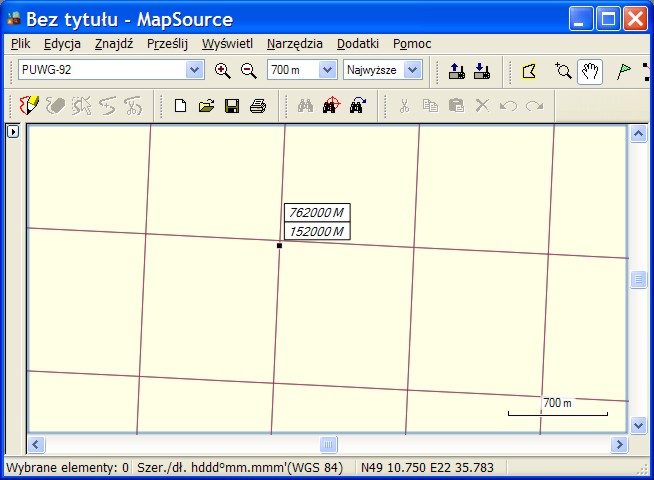
Task: Click the Delete X icon
Action: (x=483, y=106)
